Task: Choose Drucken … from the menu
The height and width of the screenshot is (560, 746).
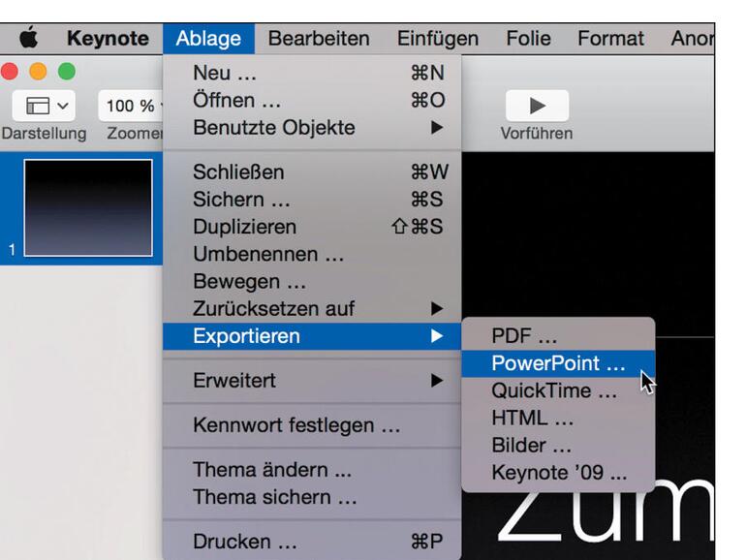Action: [312, 542]
